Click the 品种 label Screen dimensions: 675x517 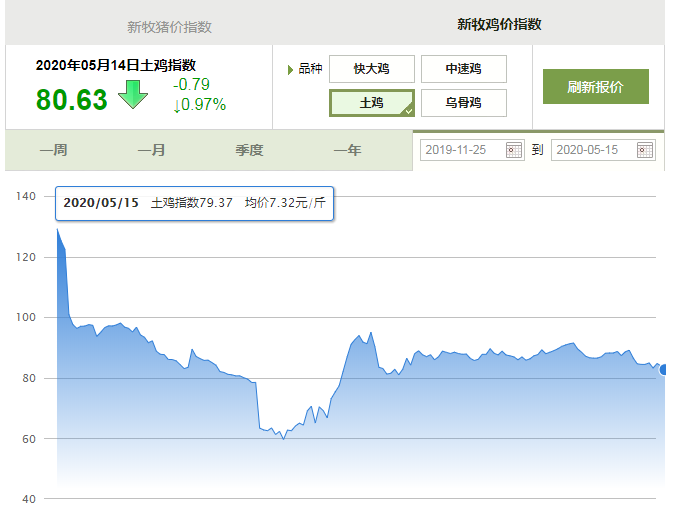[x=310, y=69]
